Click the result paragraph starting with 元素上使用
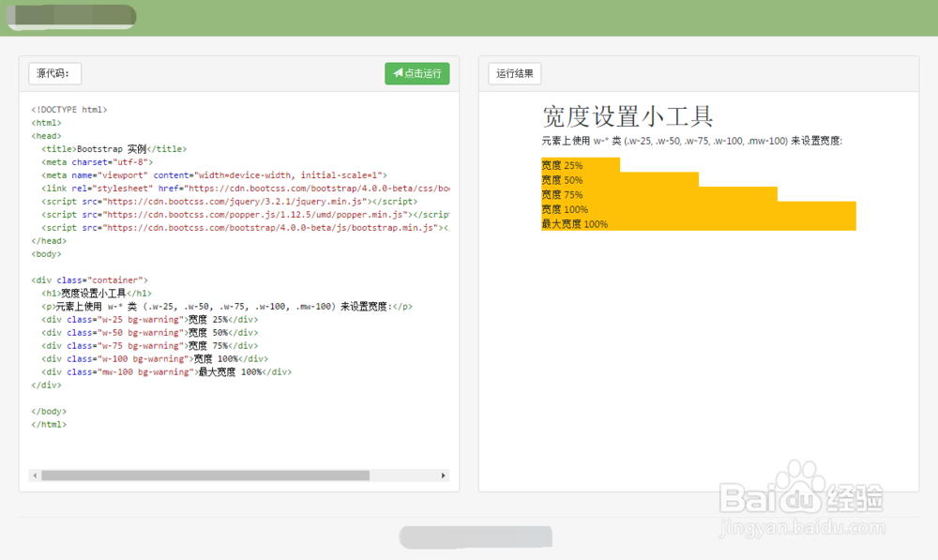This screenshot has width=938, height=560. coord(691,142)
